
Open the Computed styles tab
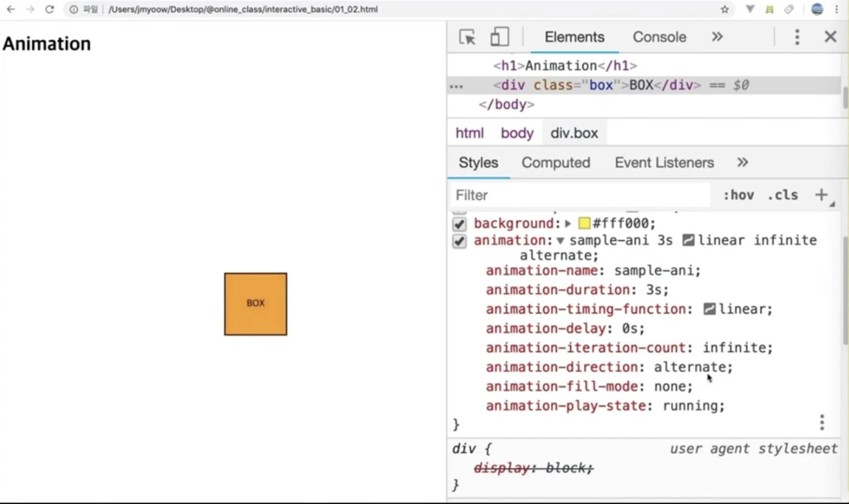pyautogui.click(x=556, y=162)
